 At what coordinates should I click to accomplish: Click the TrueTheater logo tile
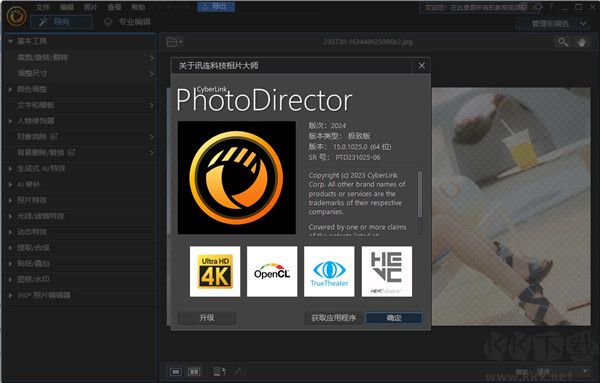click(x=329, y=271)
